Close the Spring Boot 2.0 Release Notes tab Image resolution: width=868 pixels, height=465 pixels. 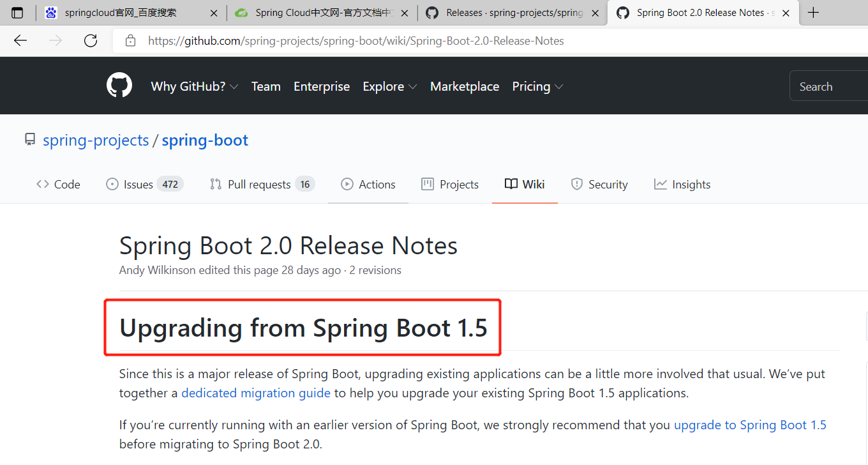[786, 13]
